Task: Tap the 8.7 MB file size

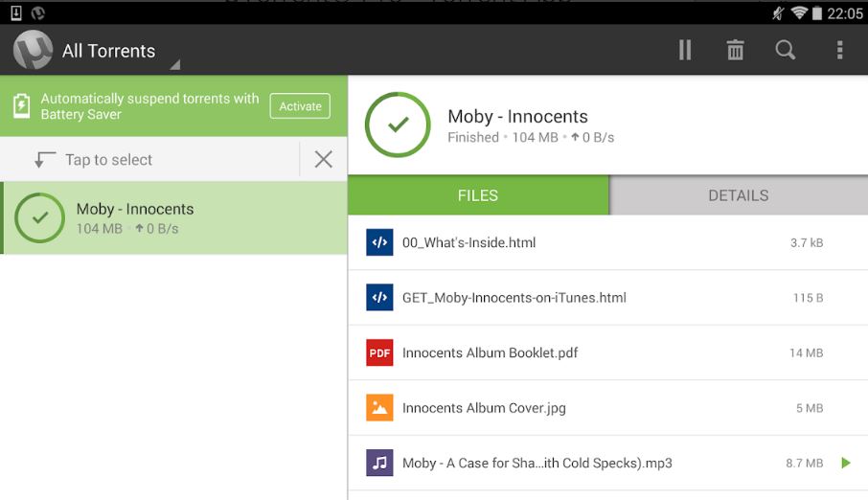Action: click(x=805, y=463)
